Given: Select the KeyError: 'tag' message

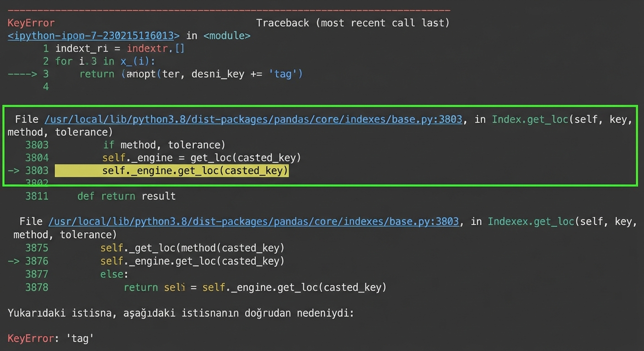Looking at the screenshot, I should tap(50, 338).
